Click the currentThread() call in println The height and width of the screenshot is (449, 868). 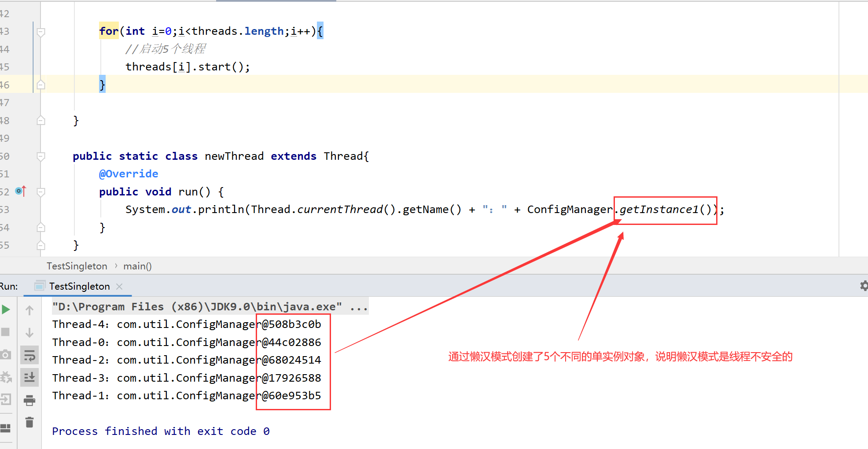point(346,210)
